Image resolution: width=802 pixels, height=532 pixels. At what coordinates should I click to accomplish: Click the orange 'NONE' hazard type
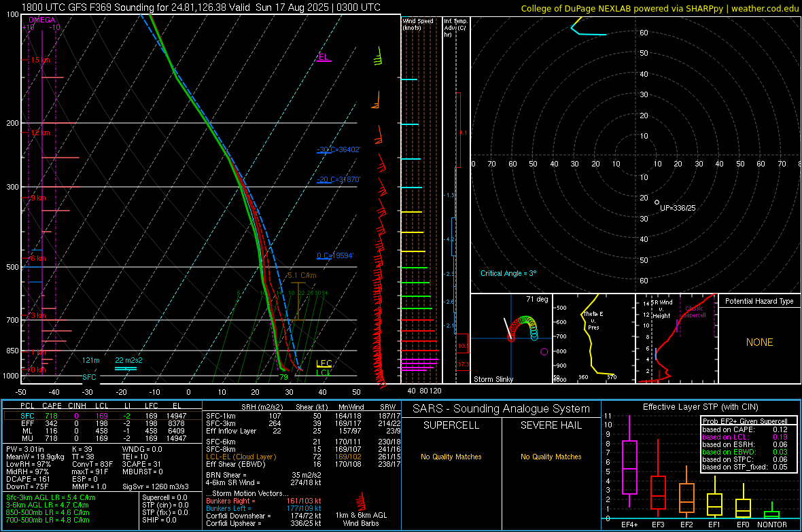pos(759,342)
